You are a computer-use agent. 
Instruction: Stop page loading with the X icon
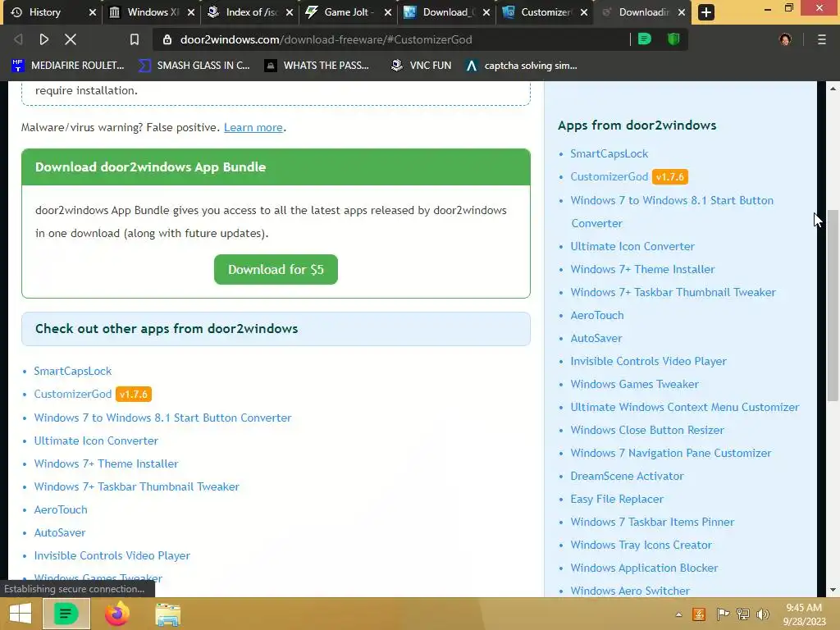tap(71, 39)
